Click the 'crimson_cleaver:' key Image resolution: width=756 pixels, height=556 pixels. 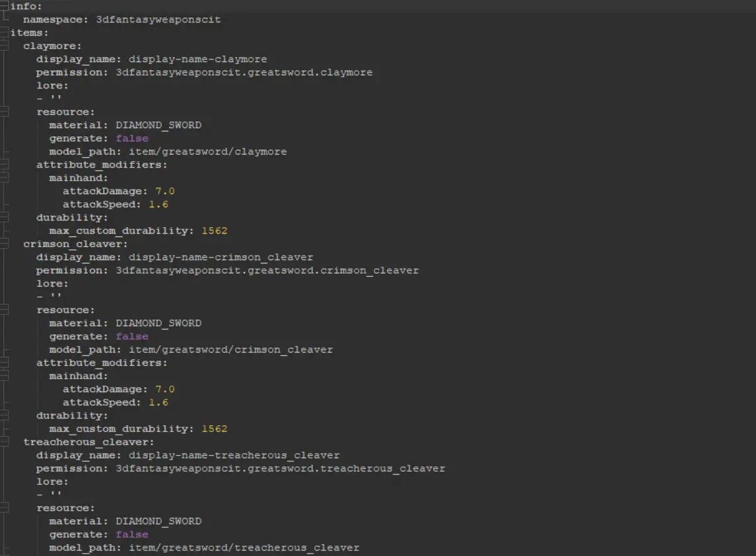click(76, 244)
